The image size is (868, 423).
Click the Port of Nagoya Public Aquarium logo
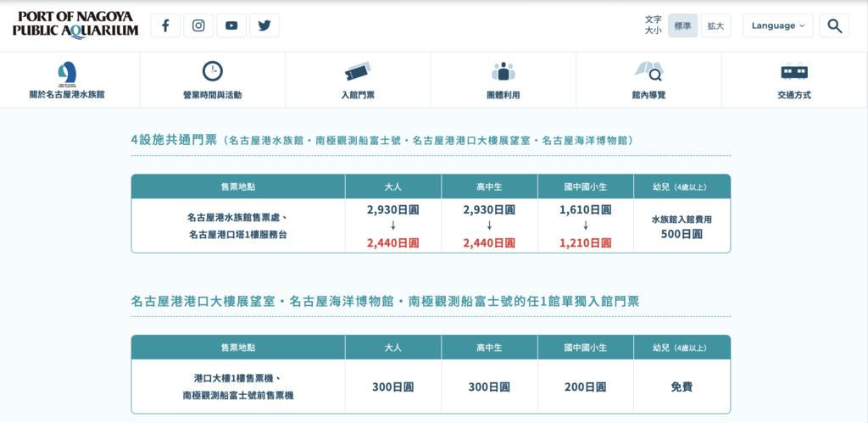75,25
